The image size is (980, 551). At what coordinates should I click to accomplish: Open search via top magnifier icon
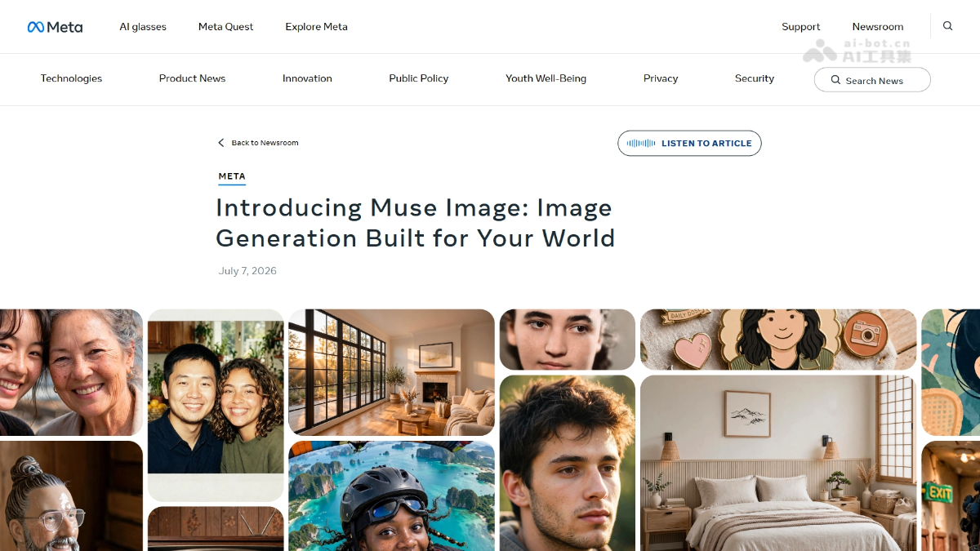(x=948, y=26)
